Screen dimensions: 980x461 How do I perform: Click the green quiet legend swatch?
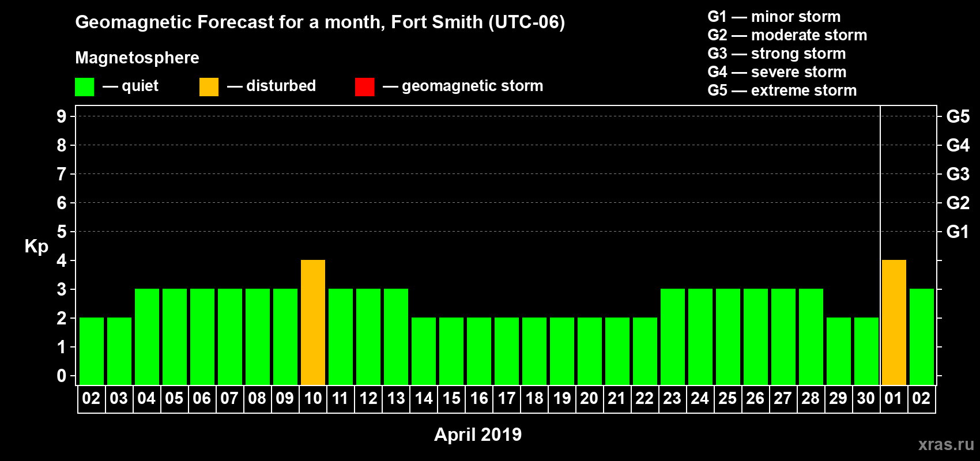pyautogui.click(x=84, y=87)
